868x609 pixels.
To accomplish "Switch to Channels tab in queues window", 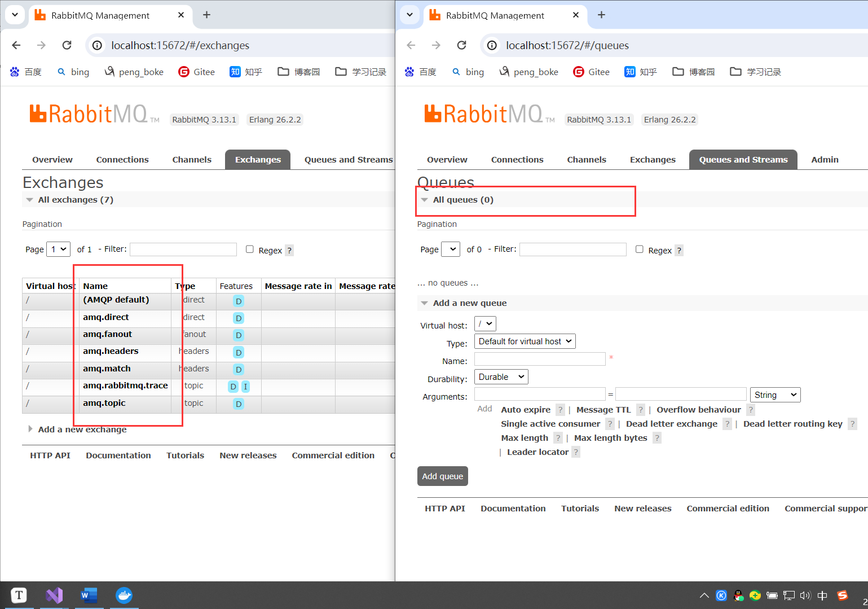I will (x=587, y=160).
